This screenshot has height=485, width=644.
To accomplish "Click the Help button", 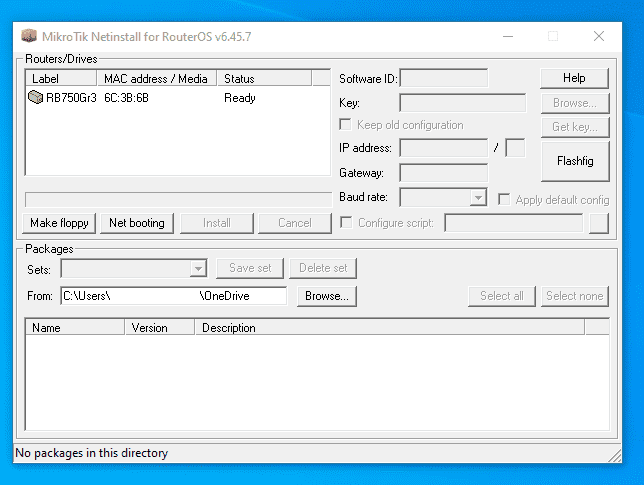I will tap(574, 78).
